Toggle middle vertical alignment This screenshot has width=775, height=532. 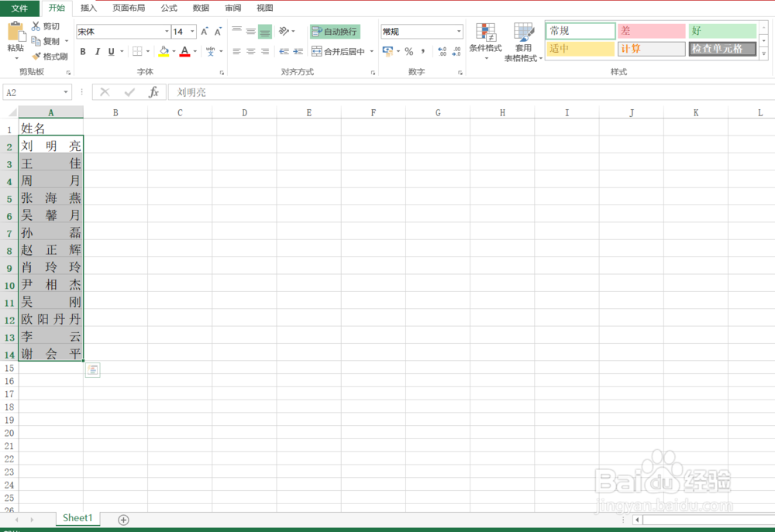(x=251, y=32)
